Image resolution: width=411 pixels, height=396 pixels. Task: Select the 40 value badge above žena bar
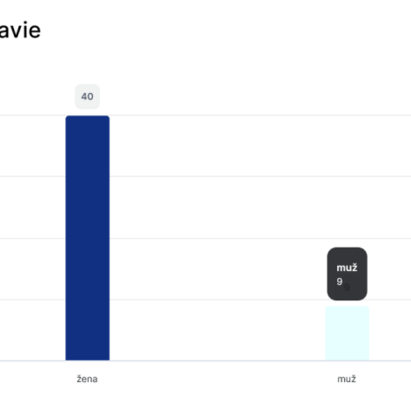[x=87, y=97]
